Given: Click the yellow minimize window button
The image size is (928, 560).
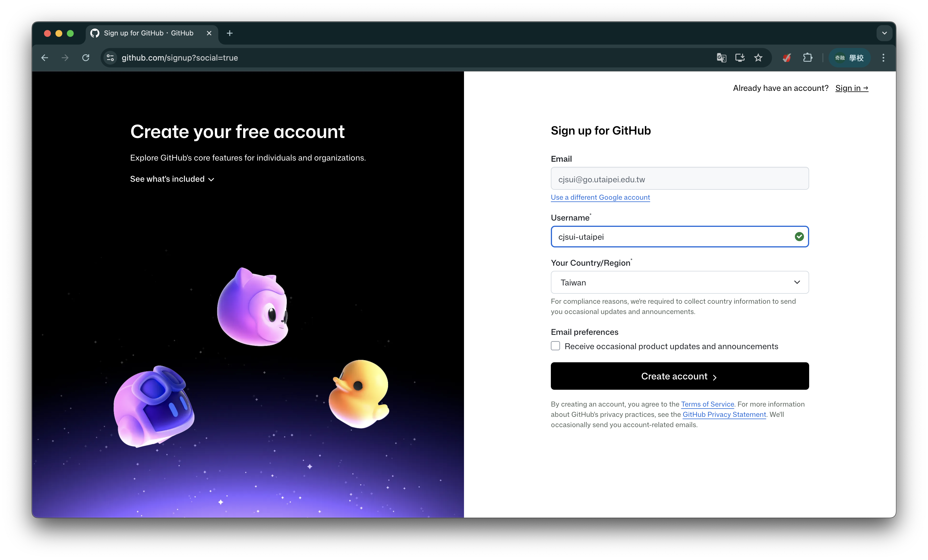Looking at the screenshot, I should click(59, 33).
